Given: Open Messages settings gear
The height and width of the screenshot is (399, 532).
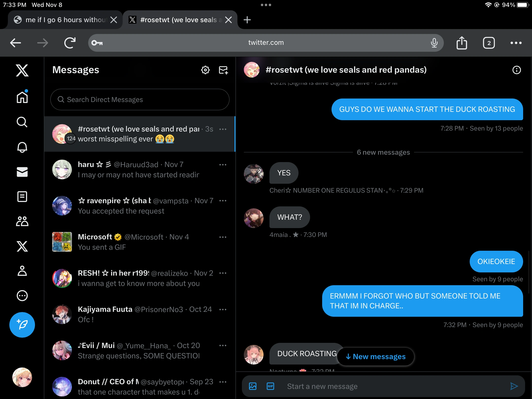Looking at the screenshot, I should [205, 70].
